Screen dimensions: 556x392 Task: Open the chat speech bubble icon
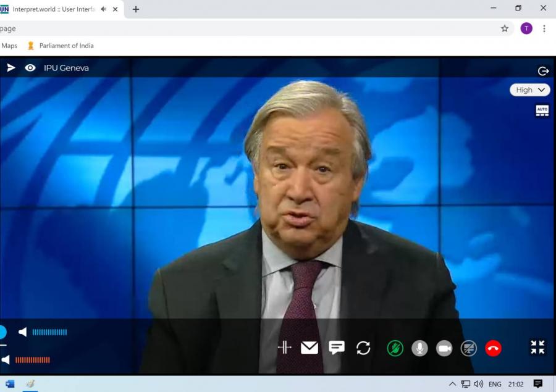point(337,348)
